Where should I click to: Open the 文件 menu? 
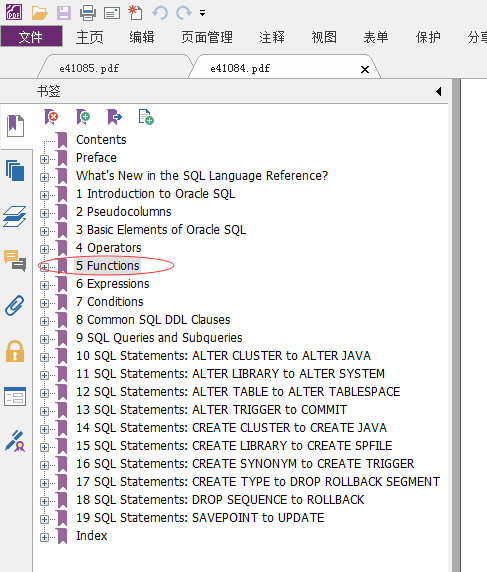click(31, 36)
